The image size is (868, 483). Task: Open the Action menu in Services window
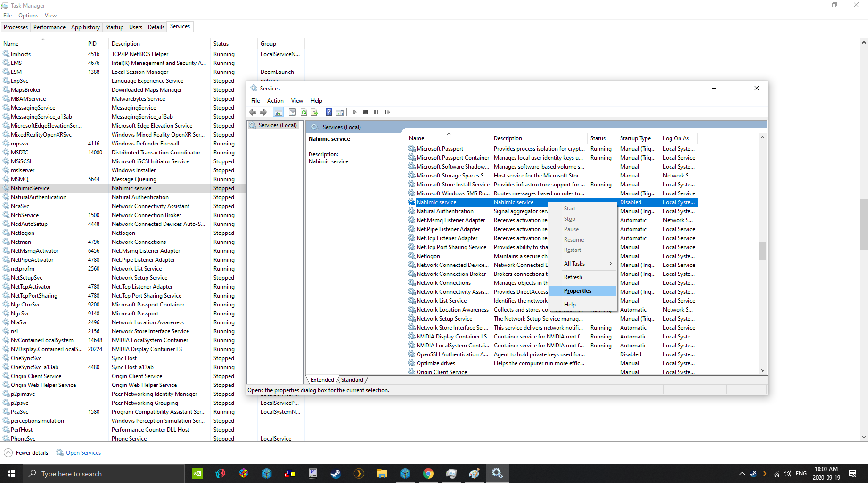click(x=275, y=101)
